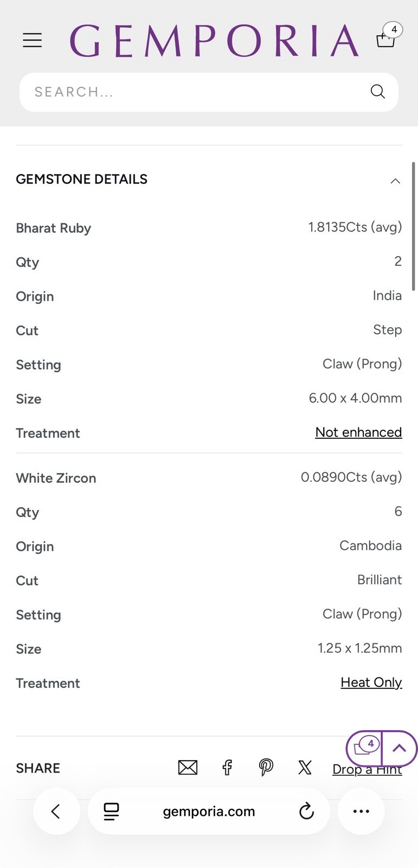This screenshot has width=418, height=868.
Task: Share on X icon
Action: click(305, 768)
